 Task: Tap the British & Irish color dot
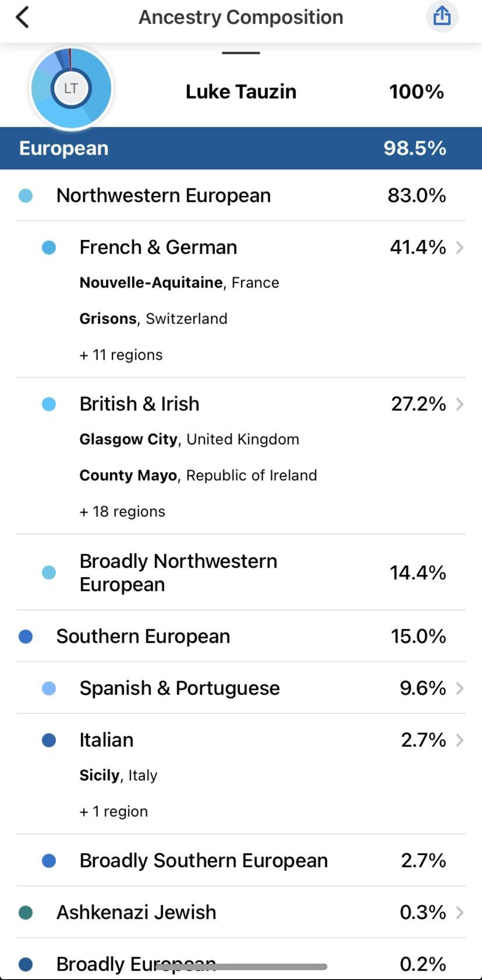point(49,404)
